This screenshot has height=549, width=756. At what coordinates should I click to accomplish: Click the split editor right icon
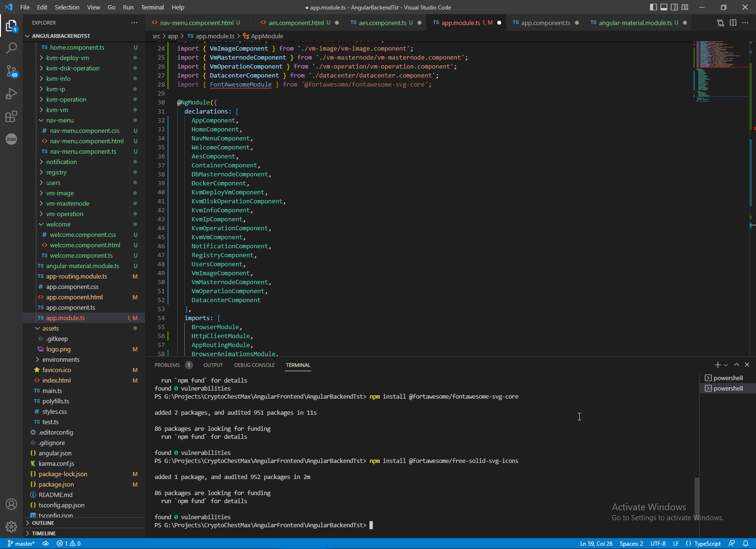733,23
